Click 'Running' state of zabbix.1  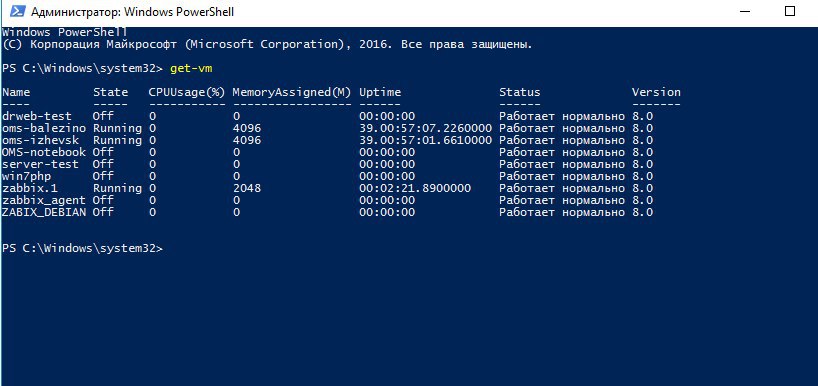(x=117, y=189)
